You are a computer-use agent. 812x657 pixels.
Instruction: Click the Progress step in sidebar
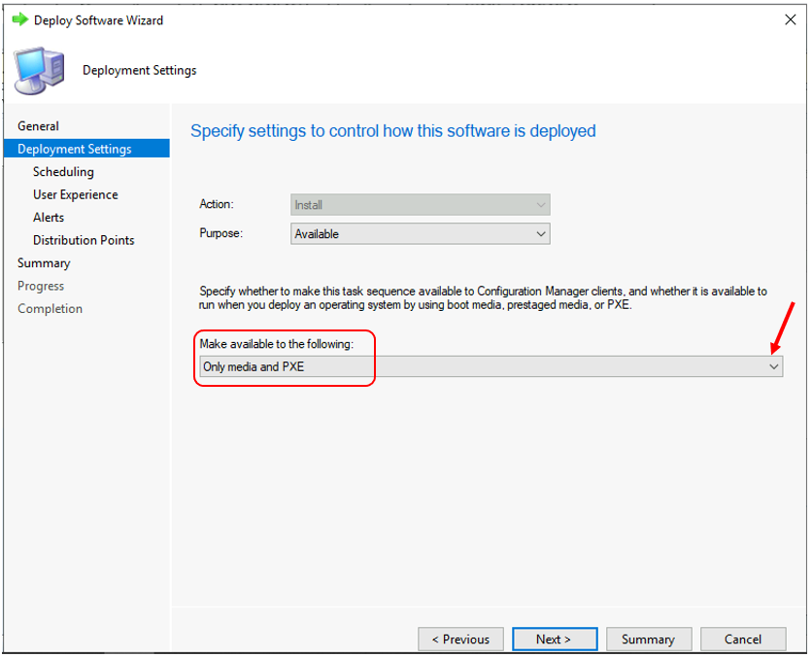pos(41,286)
